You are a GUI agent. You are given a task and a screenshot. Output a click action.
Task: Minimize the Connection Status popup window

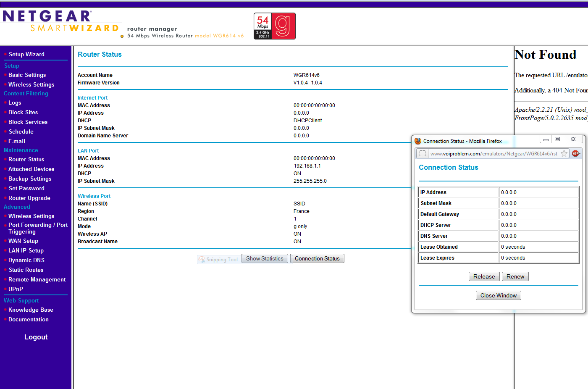pyautogui.click(x=546, y=139)
